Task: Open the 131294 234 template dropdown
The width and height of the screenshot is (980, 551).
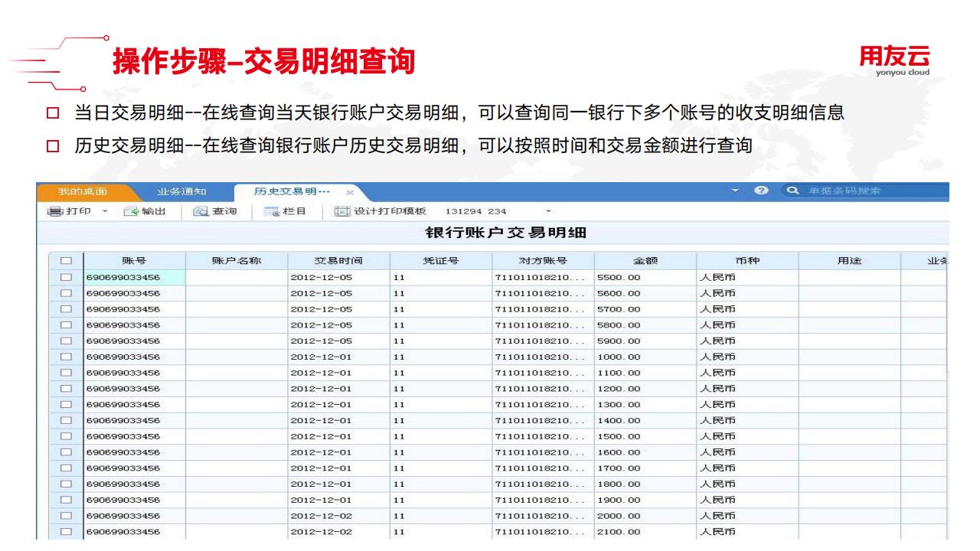Action: [548, 211]
